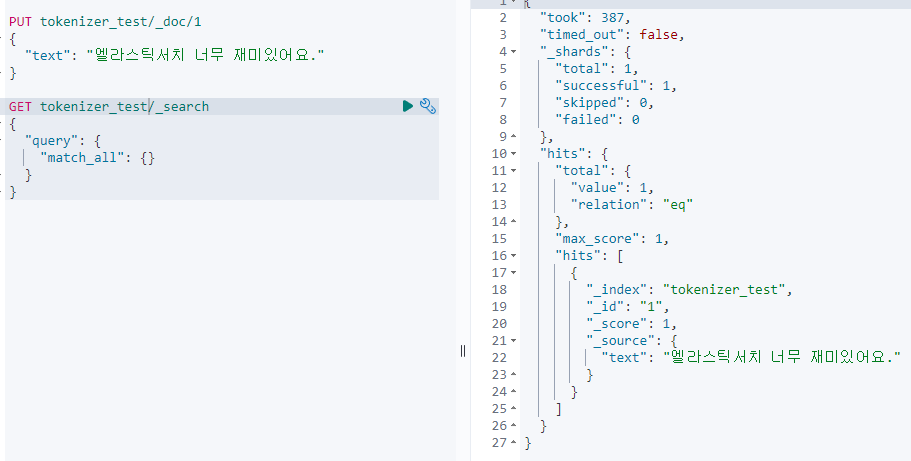911x461 pixels.
Task: Open the wrench actions menu for the request
Action: pos(428,106)
